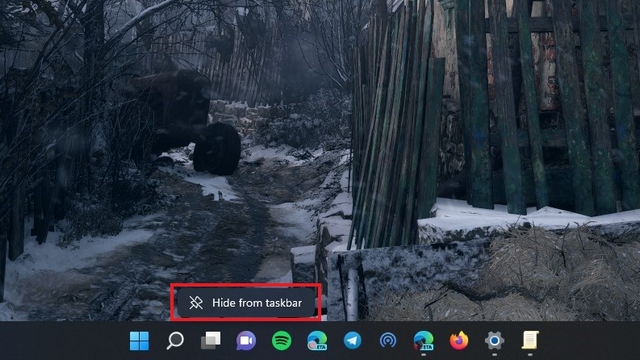Click empty taskbar area left of Start
The image size is (640, 360).
click(61, 341)
